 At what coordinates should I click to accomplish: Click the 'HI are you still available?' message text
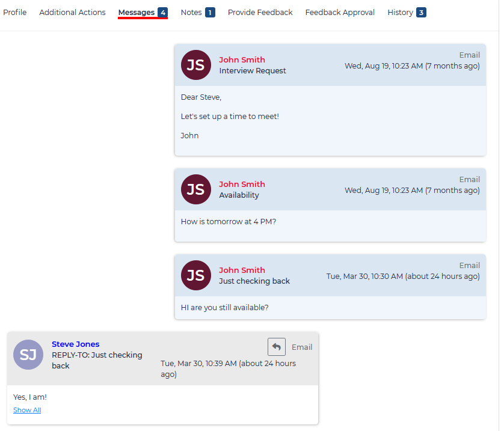tap(224, 307)
